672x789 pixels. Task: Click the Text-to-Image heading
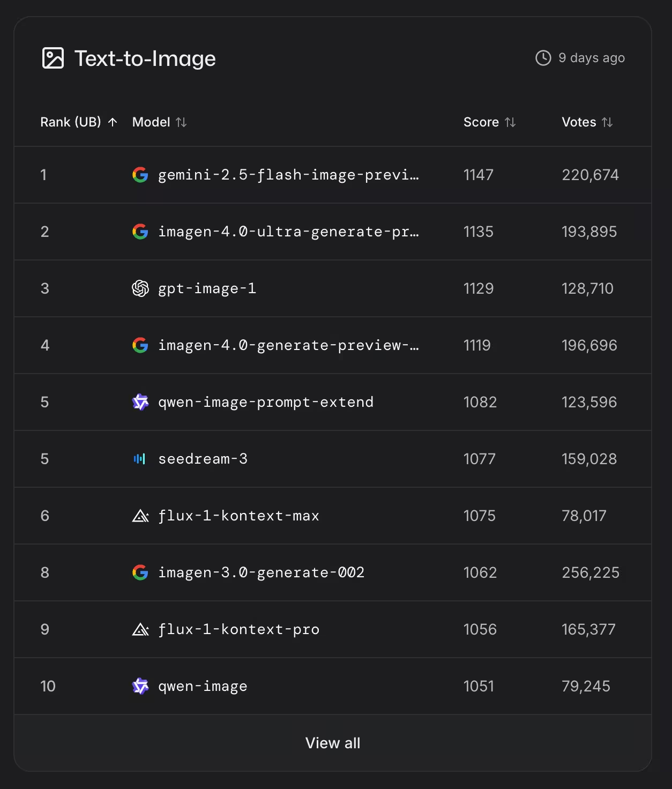coord(145,58)
